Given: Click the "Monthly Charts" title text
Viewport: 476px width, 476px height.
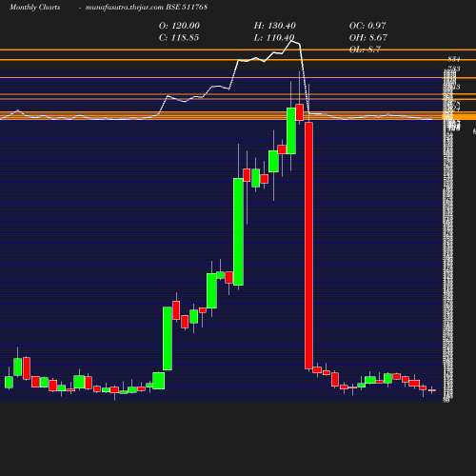Looking at the screenshot, I should pyautogui.click(x=34, y=8).
